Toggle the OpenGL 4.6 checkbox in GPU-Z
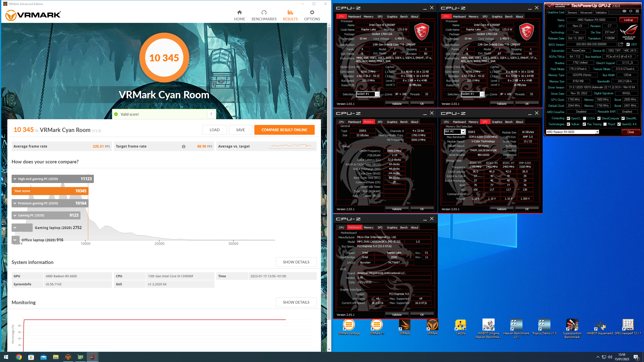Screen dimensions: 644x362 pyautogui.click(x=619, y=124)
